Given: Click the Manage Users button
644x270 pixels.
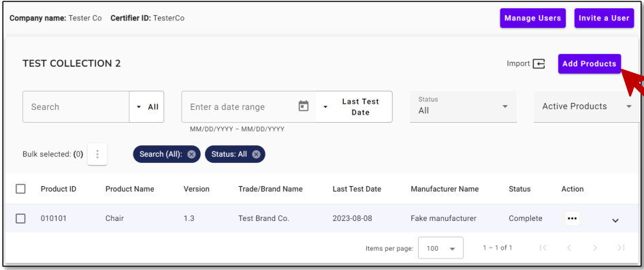Looking at the screenshot, I should [533, 18].
